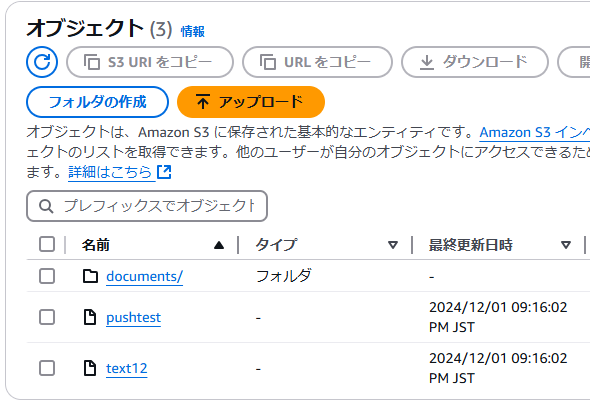Toggle the select-all checkbox in table header
This screenshot has width=590, height=404.
pyautogui.click(x=47, y=244)
